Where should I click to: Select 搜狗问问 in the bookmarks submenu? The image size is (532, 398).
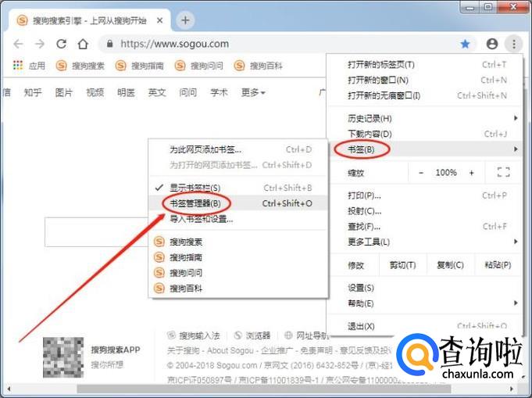point(238,273)
